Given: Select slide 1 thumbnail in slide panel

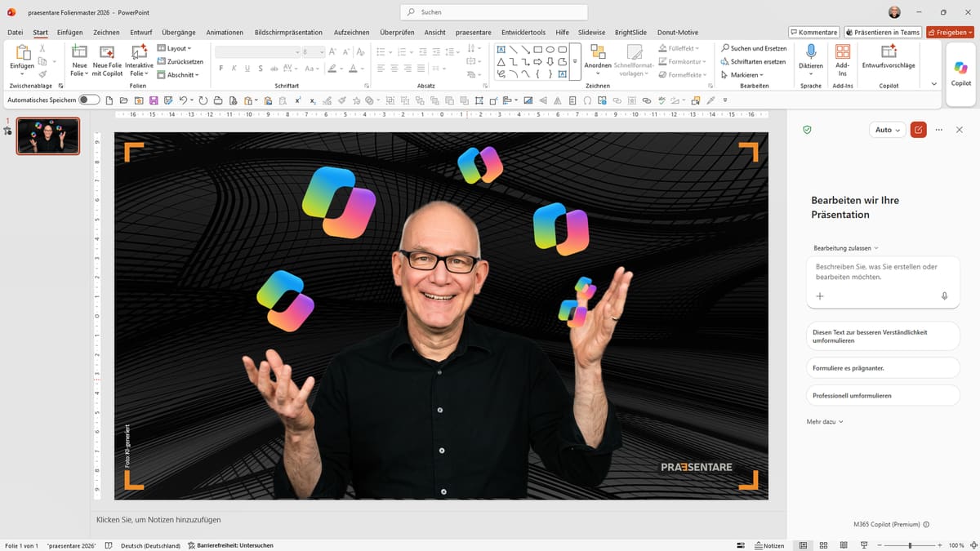Looking at the screenshot, I should pos(48,136).
